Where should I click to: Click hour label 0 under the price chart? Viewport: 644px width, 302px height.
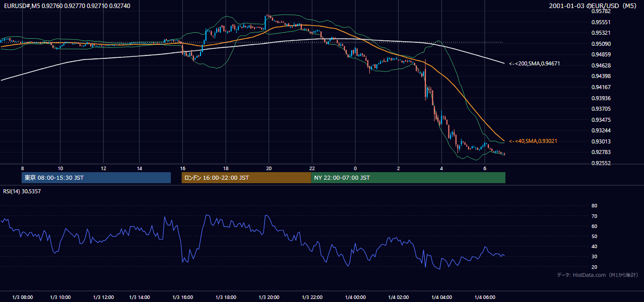[355, 168]
